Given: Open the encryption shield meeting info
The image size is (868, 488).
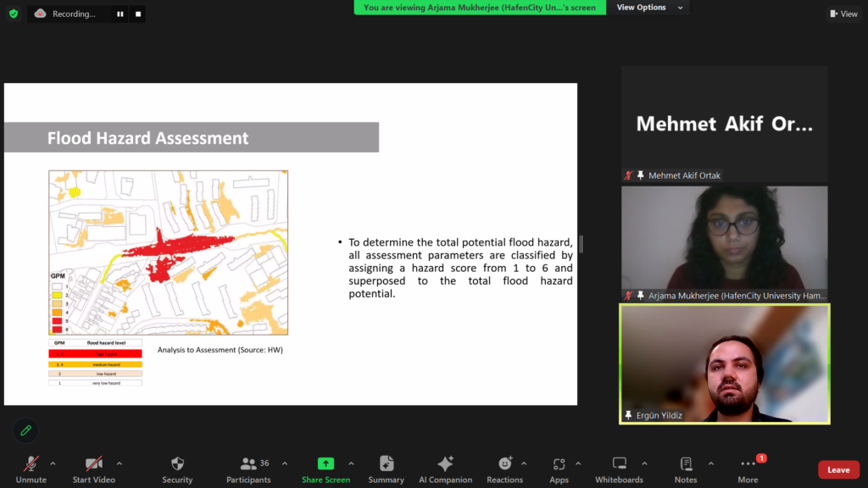Looking at the screenshot, I should tap(14, 14).
